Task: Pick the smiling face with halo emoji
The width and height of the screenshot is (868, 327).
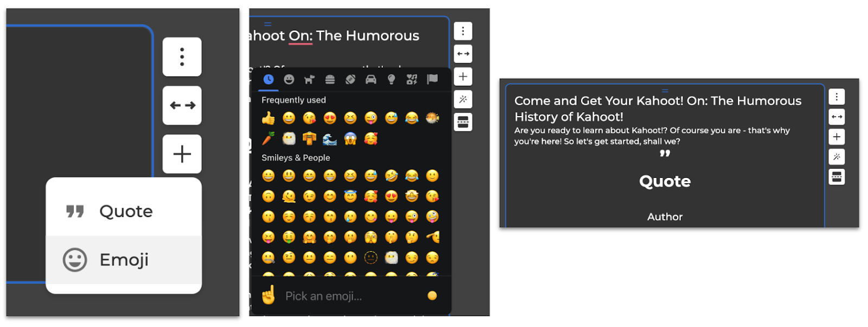Action: point(350,196)
